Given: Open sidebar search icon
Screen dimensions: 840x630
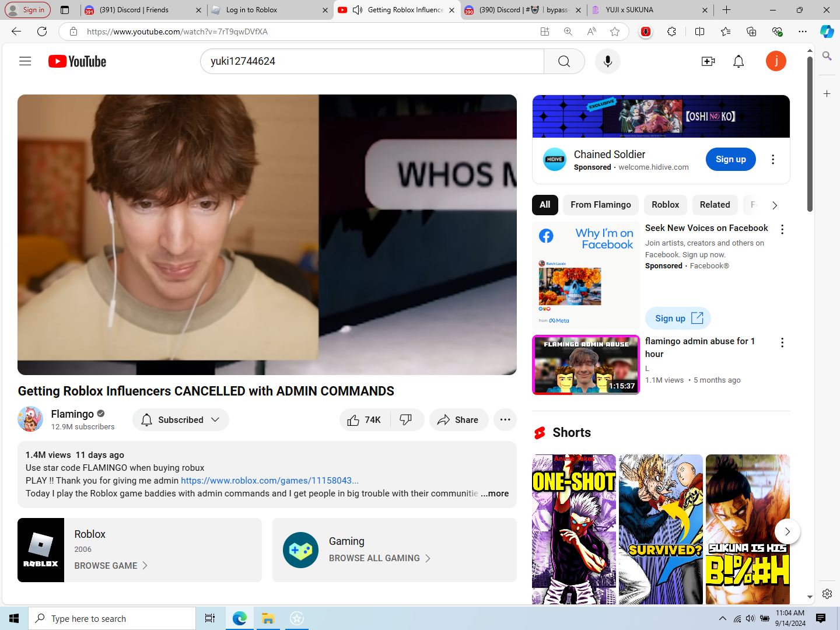Looking at the screenshot, I should (x=827, y=56).
